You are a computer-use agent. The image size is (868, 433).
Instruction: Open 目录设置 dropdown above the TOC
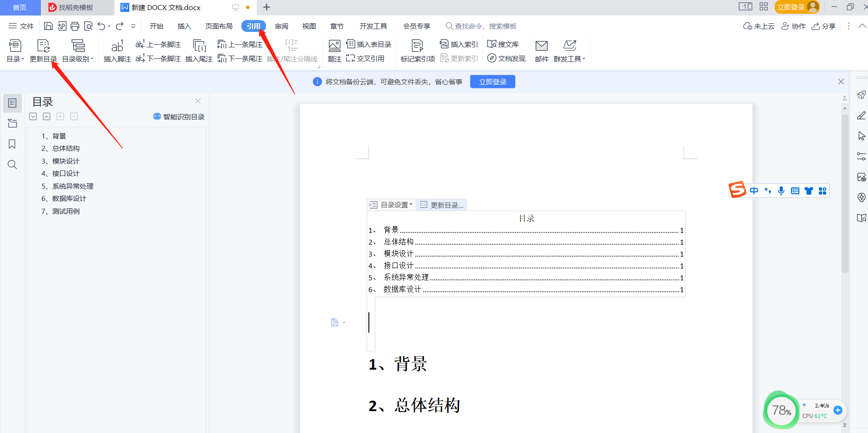pyautogui.click(x=391, y=205)
